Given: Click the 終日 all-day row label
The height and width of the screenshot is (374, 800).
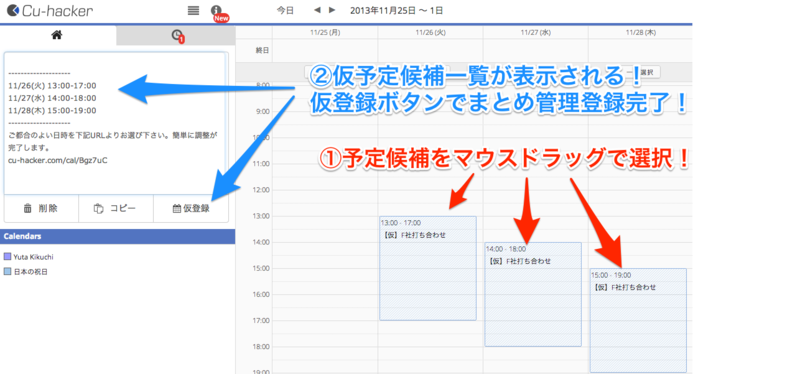Looking at the screenshot, I should tap(262, 51).
